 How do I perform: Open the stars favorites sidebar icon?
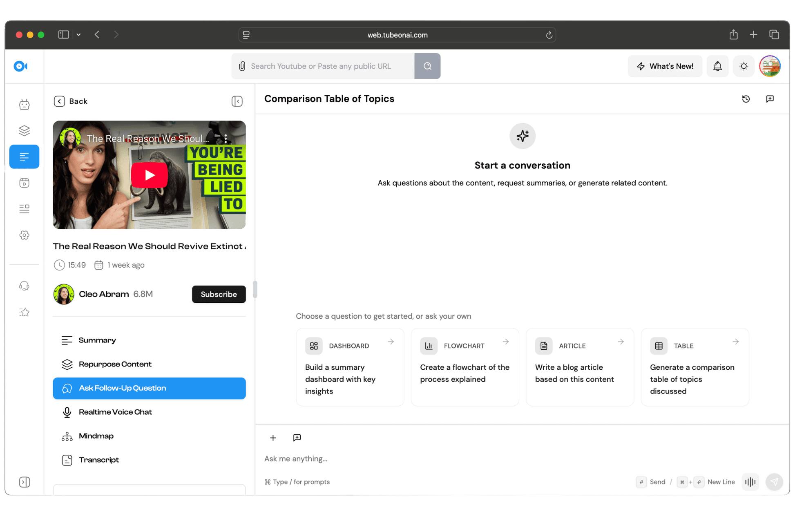click(24, 312)
